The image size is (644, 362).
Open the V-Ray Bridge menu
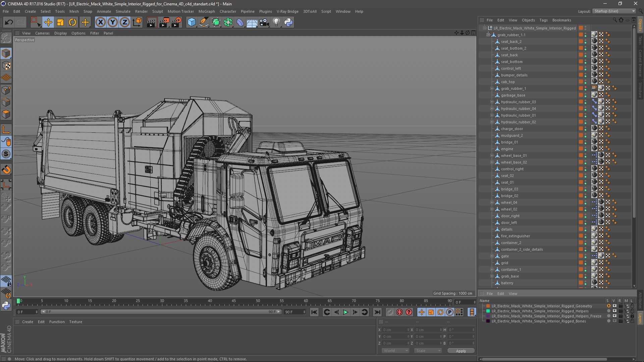coord(287,11)
